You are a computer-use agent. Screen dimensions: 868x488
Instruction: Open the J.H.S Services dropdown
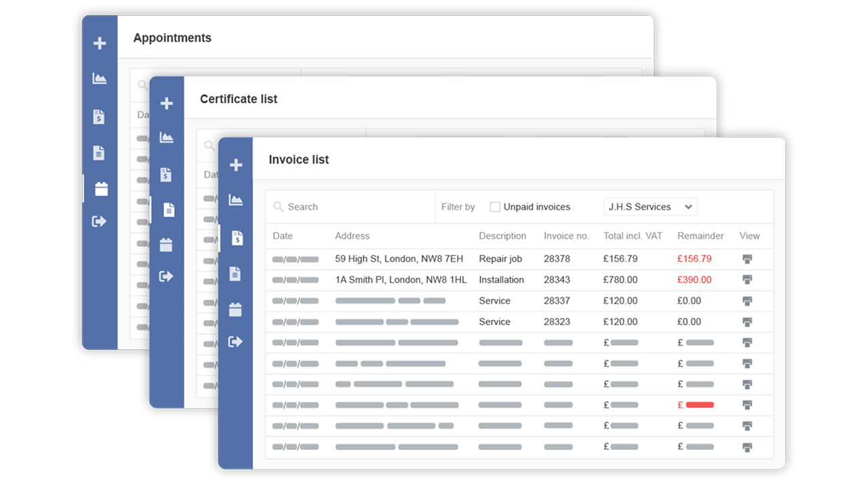(x=650, y=207)
